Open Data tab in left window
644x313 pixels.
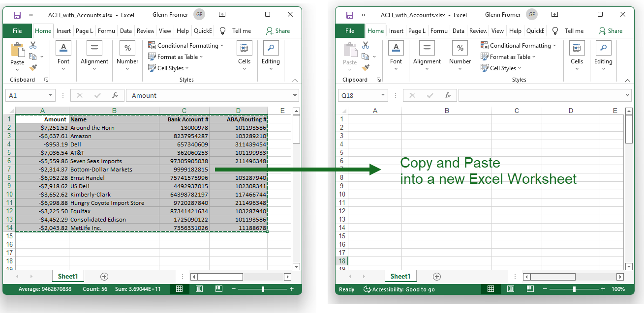[126, 30]
